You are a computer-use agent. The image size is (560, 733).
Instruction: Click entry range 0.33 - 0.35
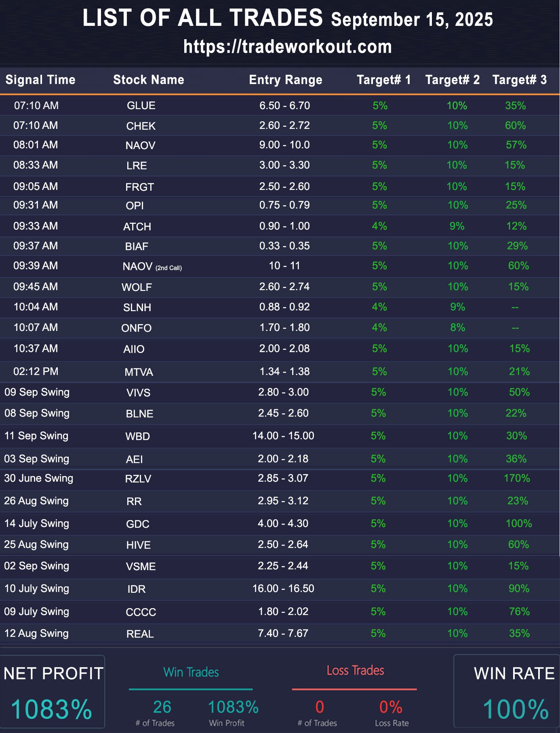(x=284, y=246)
